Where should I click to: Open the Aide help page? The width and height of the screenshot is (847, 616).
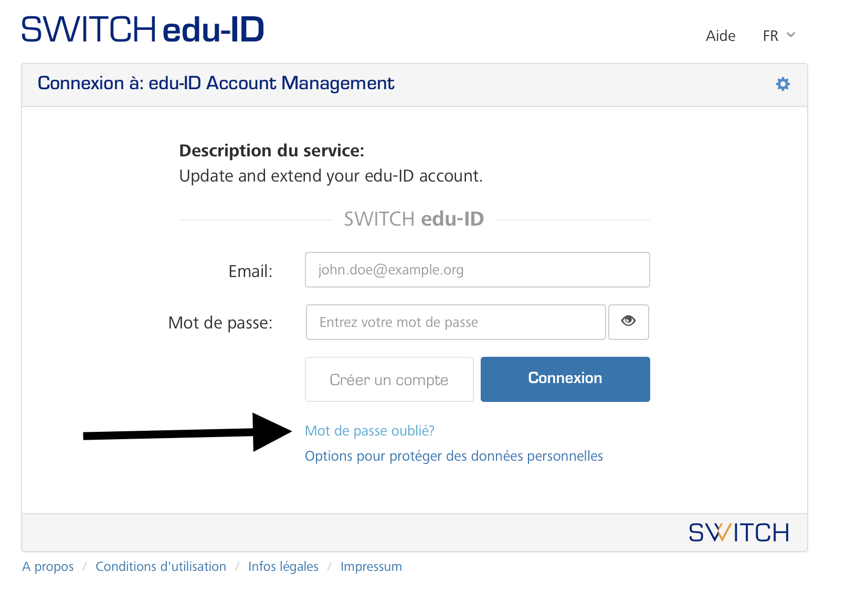tap(720, 36)
